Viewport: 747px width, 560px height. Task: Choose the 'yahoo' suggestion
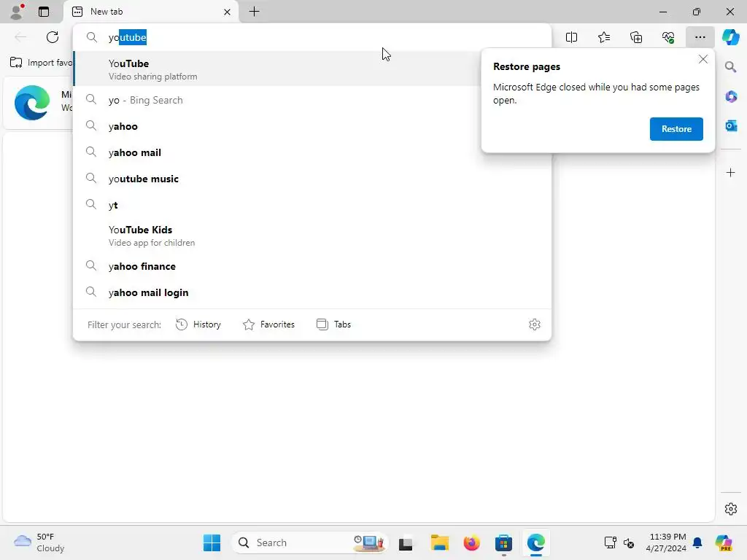tap(312, 126)
